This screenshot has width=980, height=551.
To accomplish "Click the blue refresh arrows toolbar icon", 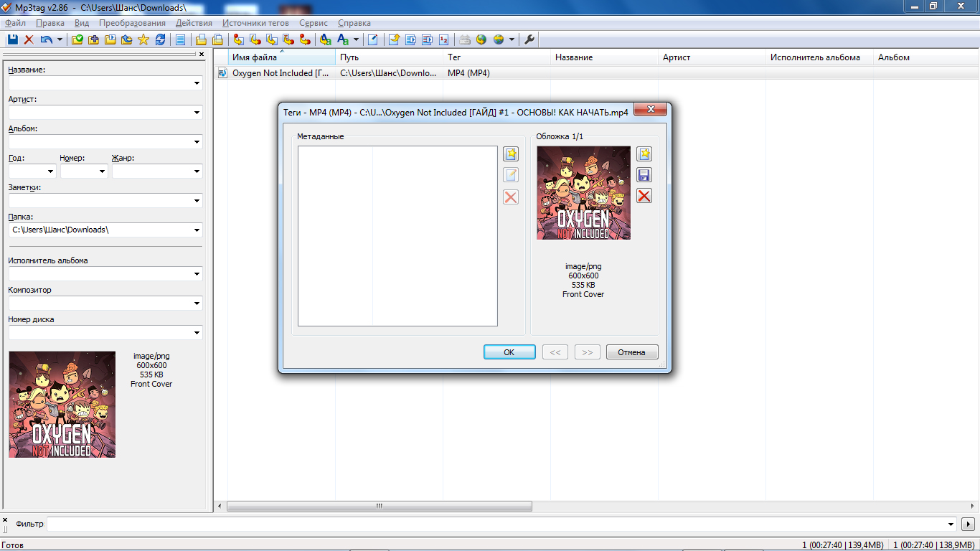I will 160,39.
